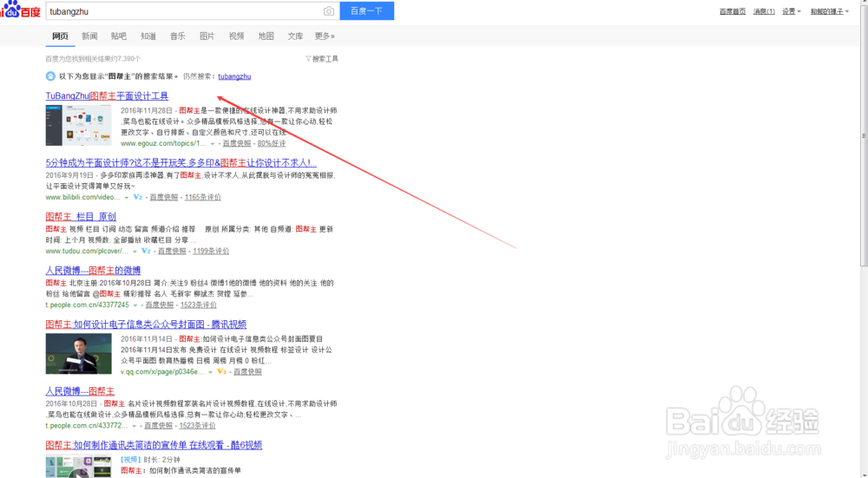The width and height of the screenshot is (868, 478).
Task: Click the camera image-search icon
Action: click(x=329, y=11)
